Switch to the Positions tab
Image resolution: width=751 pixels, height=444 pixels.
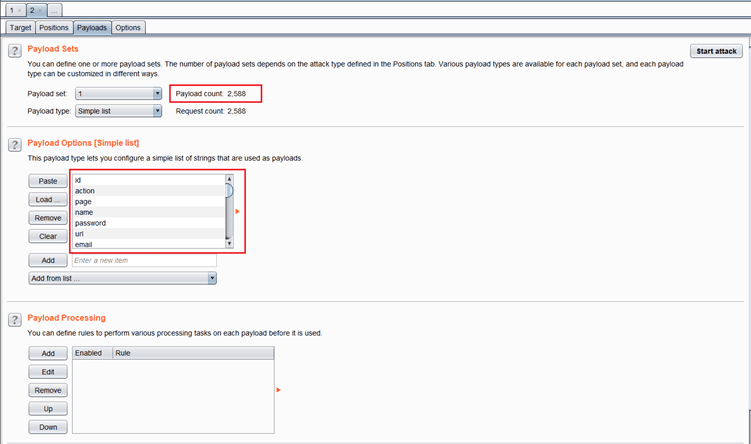pyautogui.click(x=54, y=27)
